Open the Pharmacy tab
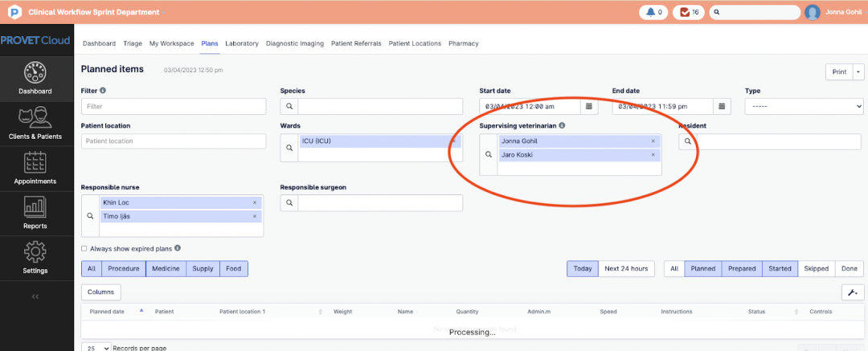Viewport: 868px width, 351px height. 464,43
